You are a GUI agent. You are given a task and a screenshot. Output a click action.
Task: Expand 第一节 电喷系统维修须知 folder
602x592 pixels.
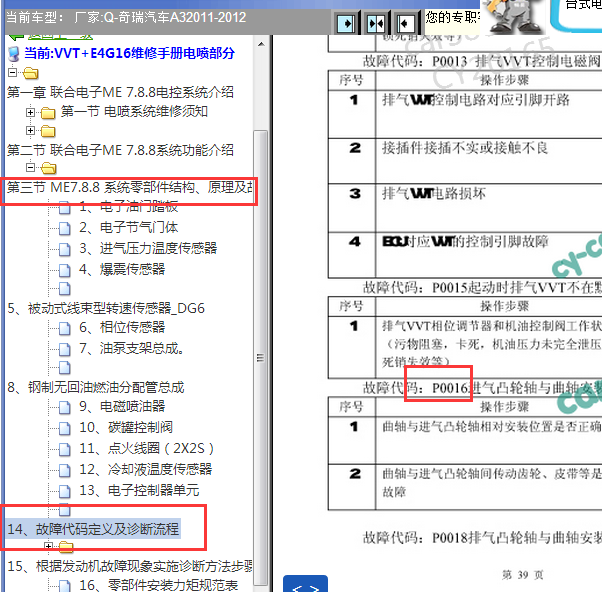30,112
